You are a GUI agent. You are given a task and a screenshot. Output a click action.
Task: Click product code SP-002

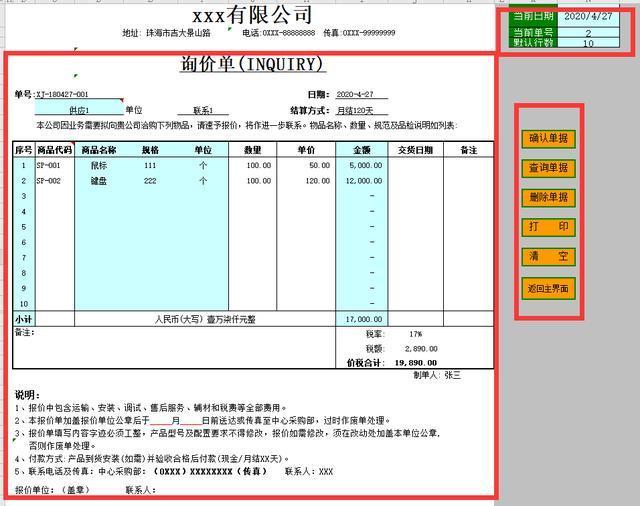coord(49,181)
